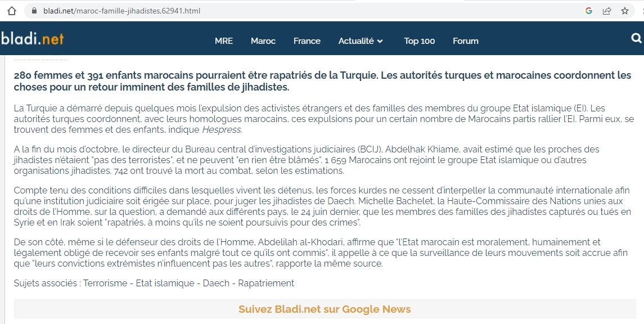Viewport: 644px width, 324px height.
Task: Click the Daech related topic
Action: tap(214, 283)
